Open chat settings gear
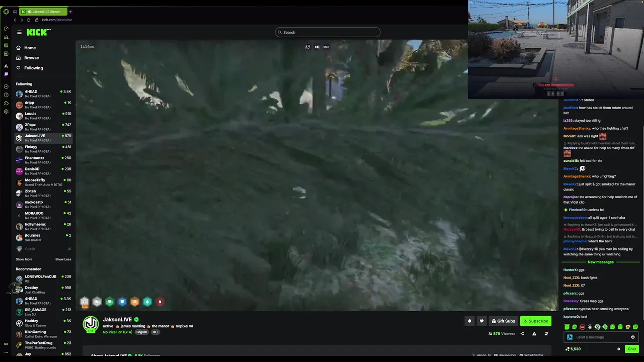644x362 pixels. click(x=619, y=349)
